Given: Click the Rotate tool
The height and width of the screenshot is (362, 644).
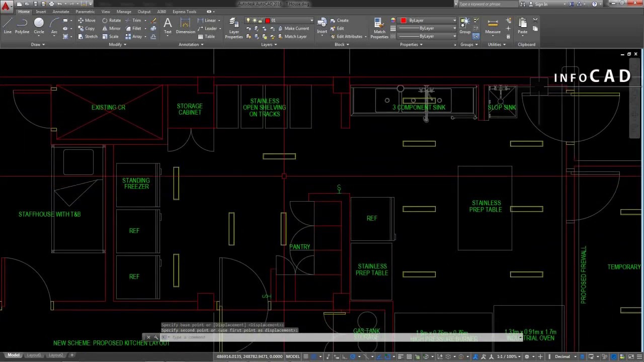Looking at the screenshot, I should click(x=111, y=21).
